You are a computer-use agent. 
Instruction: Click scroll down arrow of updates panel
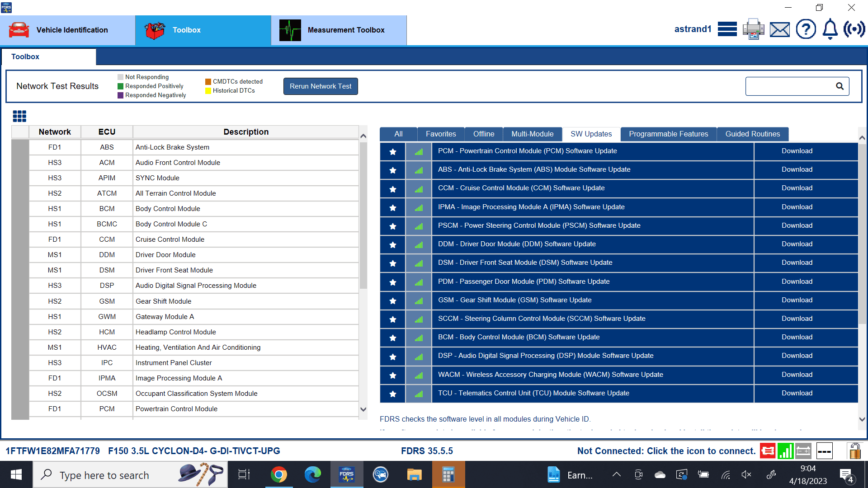(862, 419)
